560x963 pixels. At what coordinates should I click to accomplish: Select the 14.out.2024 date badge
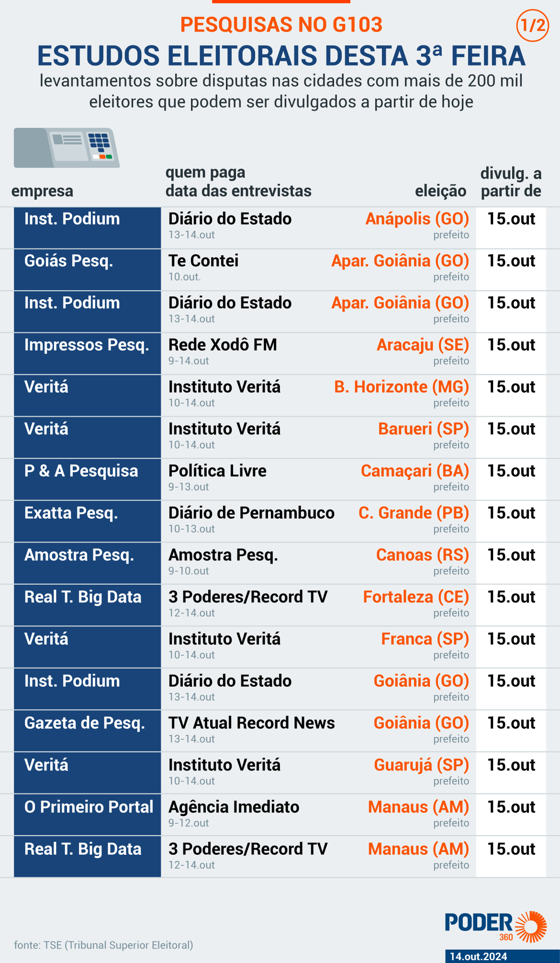tap(478, 956)
